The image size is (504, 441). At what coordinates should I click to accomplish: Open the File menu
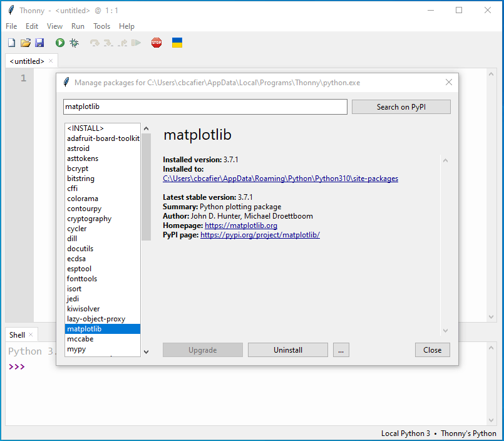point(11,26)
